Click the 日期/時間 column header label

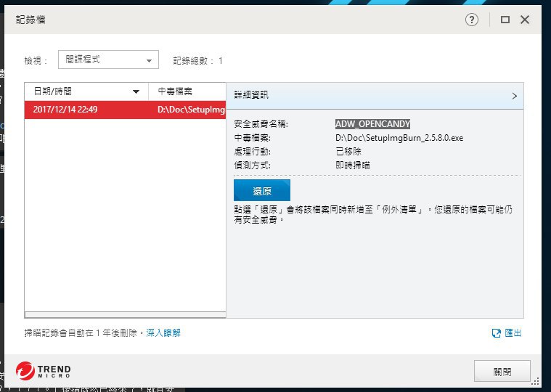52,92
